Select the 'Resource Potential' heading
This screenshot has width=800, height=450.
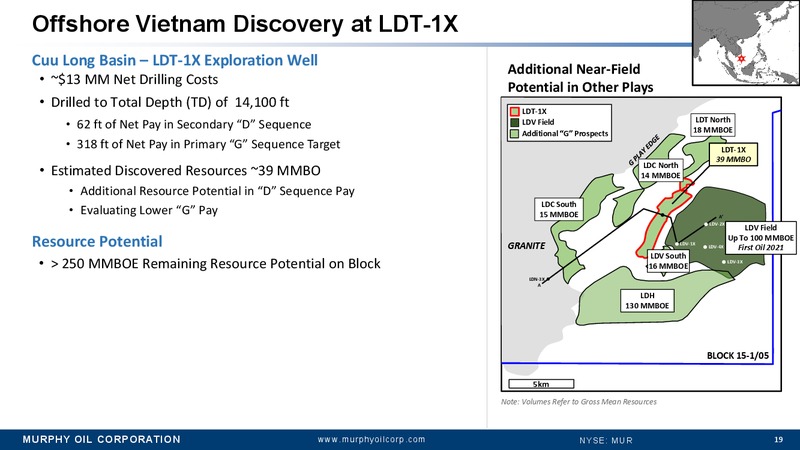pos(97,241)
